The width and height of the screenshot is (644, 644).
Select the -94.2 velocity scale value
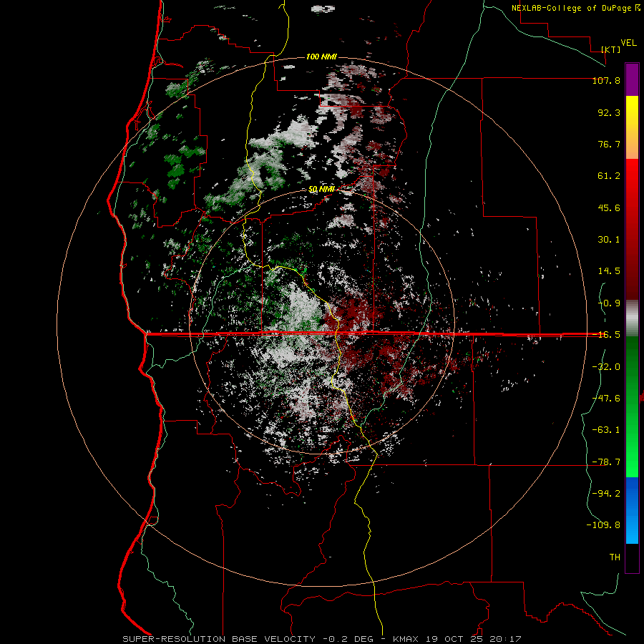606,493
